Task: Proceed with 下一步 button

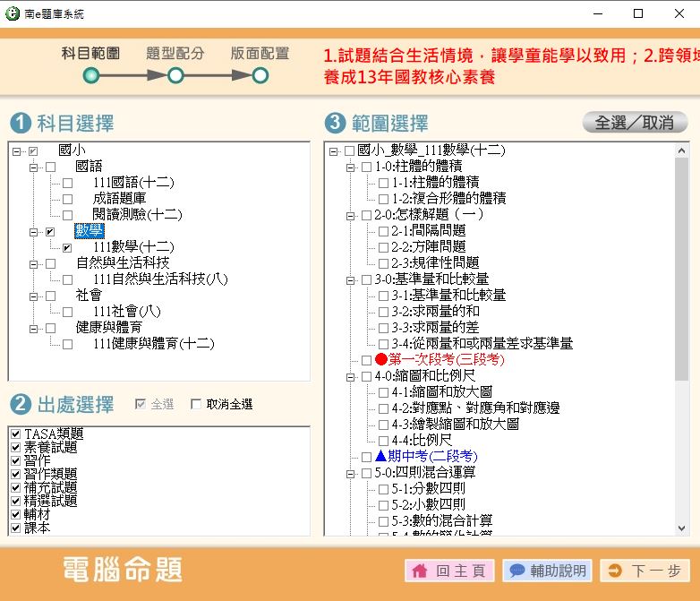Action: [645, 571]
